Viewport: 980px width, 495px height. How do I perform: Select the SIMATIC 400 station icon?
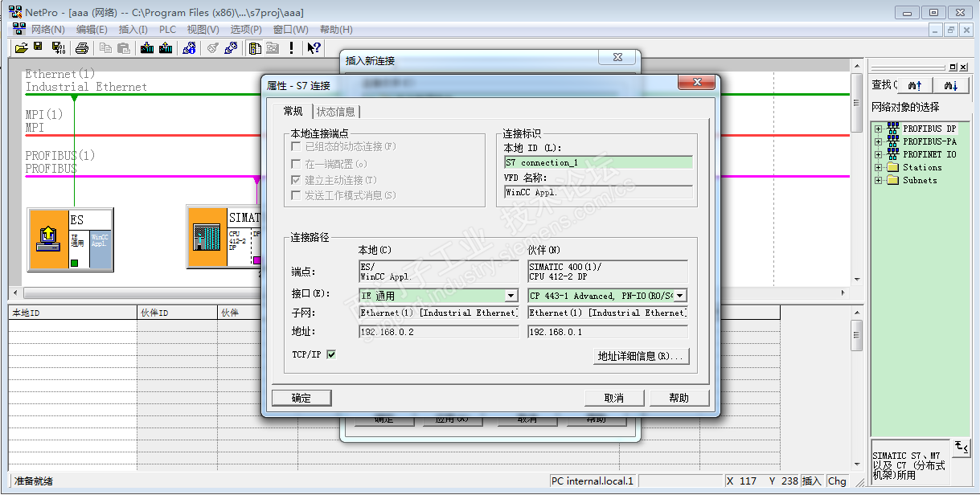[207, 235]
